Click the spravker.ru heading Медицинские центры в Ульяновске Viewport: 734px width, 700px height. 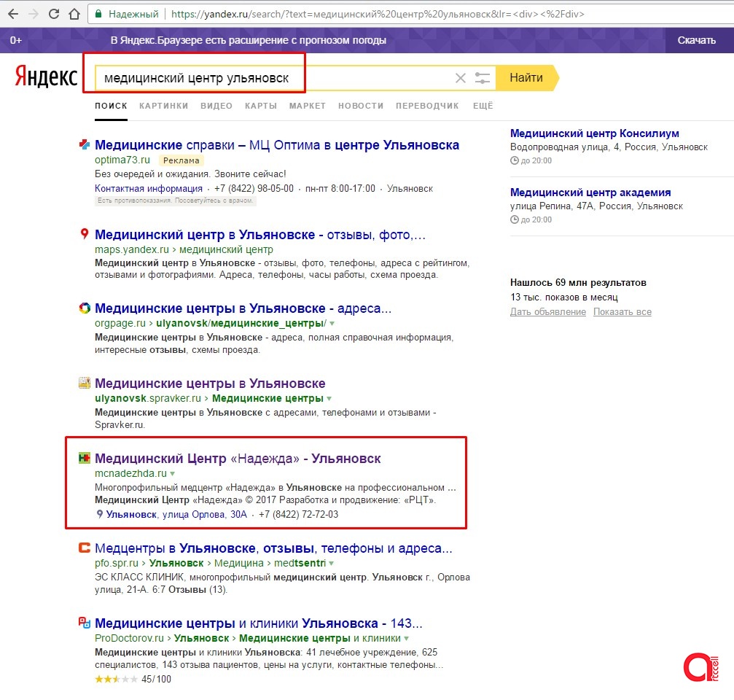tap(210, 383)
